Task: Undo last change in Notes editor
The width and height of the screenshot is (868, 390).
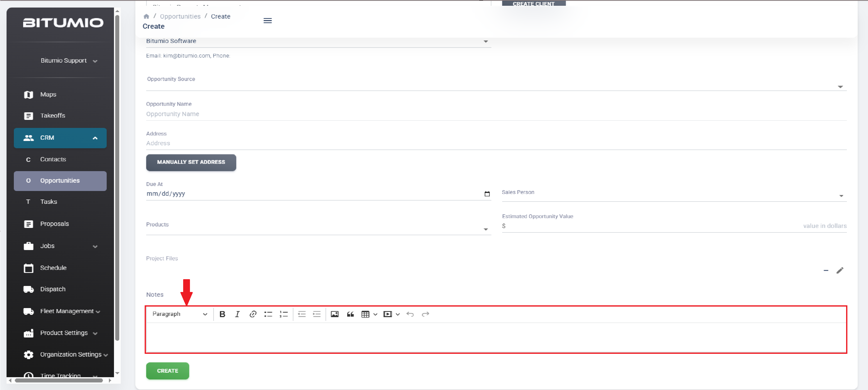Action: 410,314
